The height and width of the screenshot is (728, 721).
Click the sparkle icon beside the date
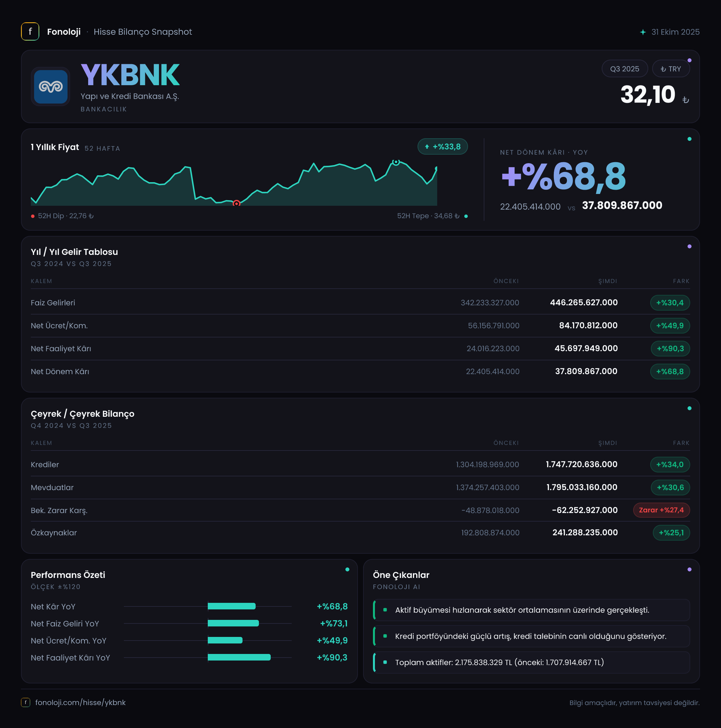tap(643, 32)
